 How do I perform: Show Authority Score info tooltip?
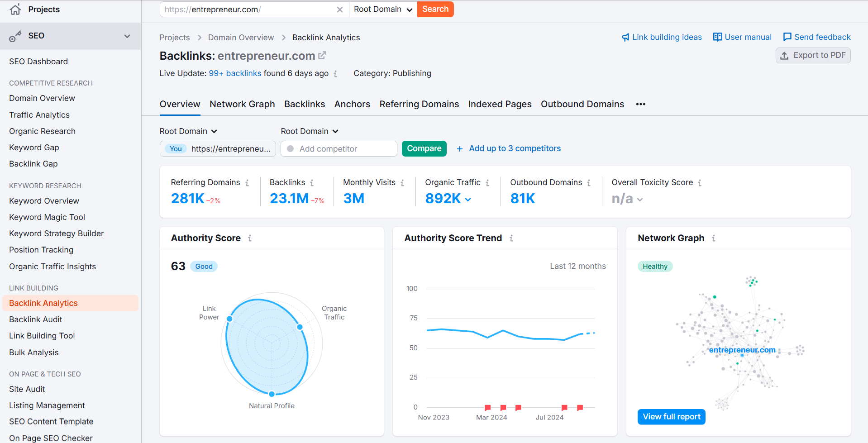250,238
